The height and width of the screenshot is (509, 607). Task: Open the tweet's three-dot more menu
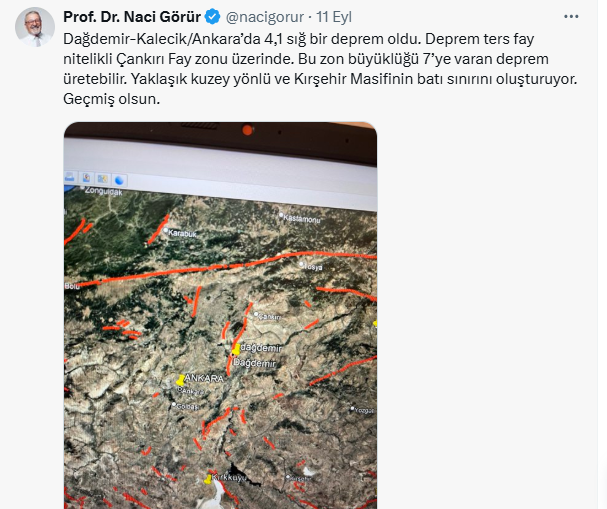click(571, 17)
